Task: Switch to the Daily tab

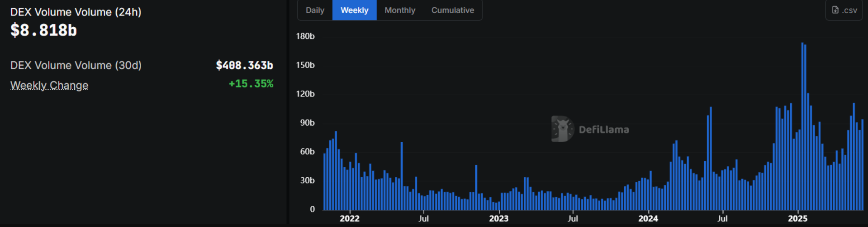Action: point(315,10)
